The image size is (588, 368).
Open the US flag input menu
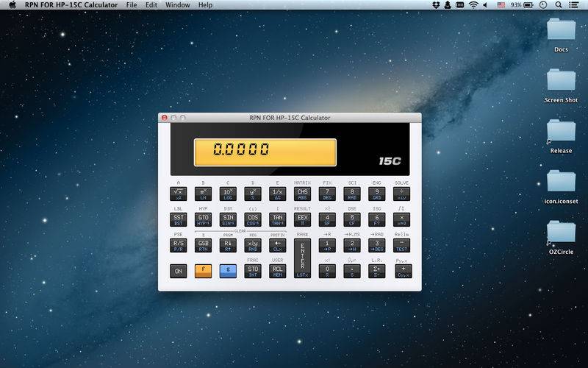tap(501, 5)
